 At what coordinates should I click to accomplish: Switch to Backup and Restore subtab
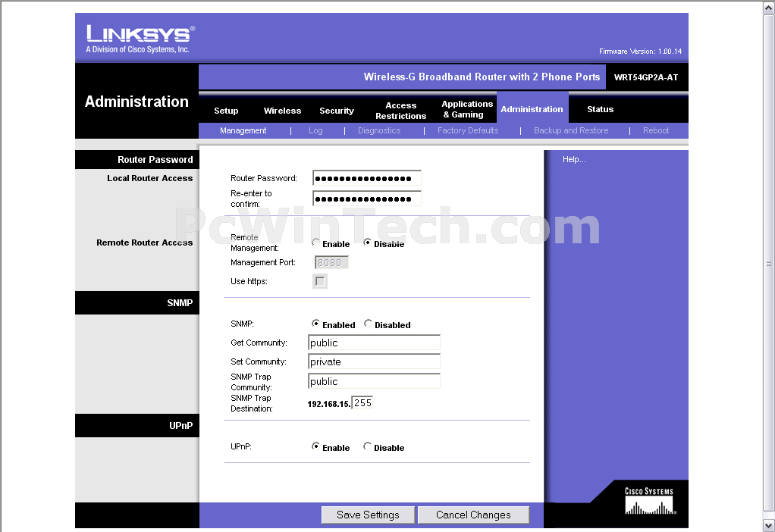(571, 130)
